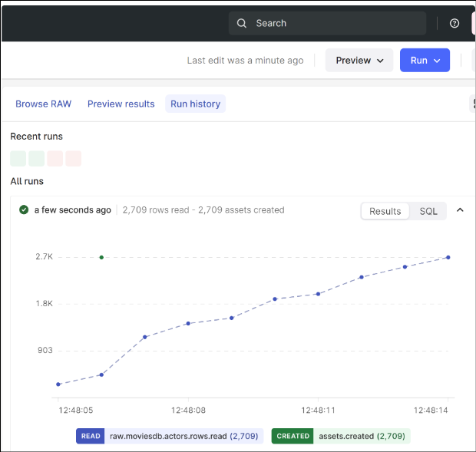
Task: Open the Preview dropdown
Action: coord(359,61)
